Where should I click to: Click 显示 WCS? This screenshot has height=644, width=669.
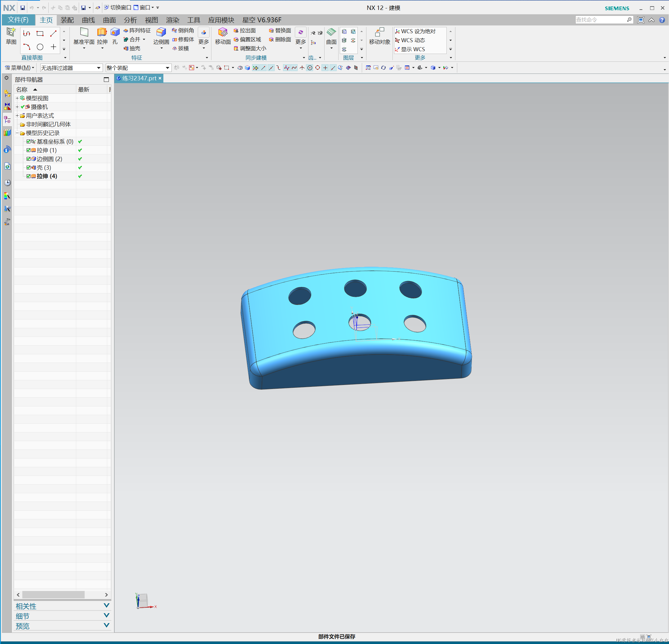tap(410, 49)
